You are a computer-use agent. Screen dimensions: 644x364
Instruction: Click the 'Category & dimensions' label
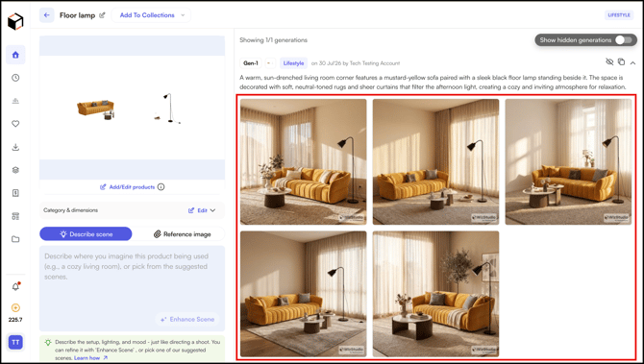tap(70, 210)
